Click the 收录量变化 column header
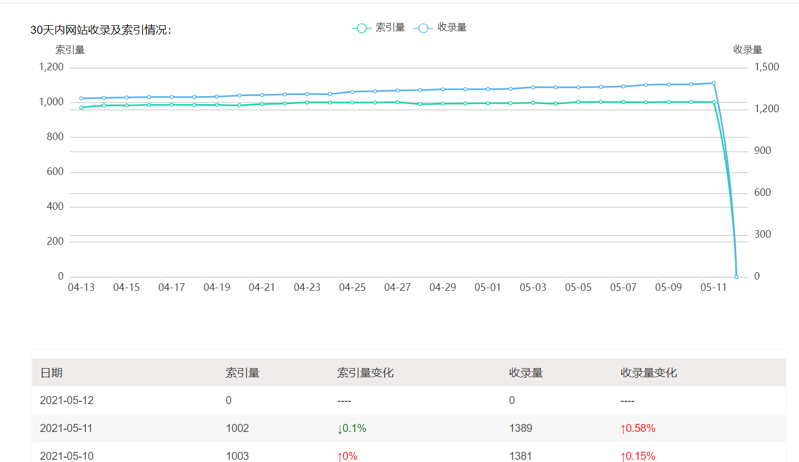 point(648,373)
